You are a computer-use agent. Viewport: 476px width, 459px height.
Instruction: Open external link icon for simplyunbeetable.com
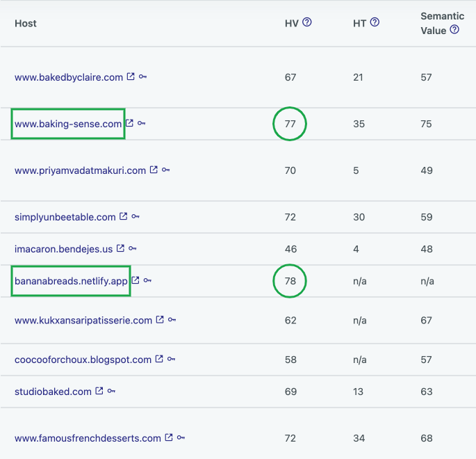pyautogui.click(x=123, y=216)
